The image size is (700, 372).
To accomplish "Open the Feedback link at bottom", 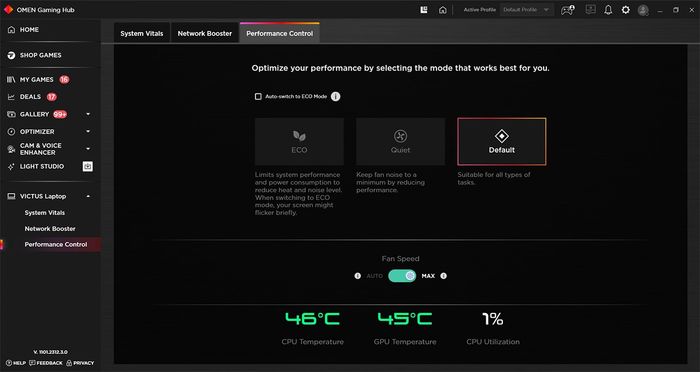I will (x=46, y=363).
